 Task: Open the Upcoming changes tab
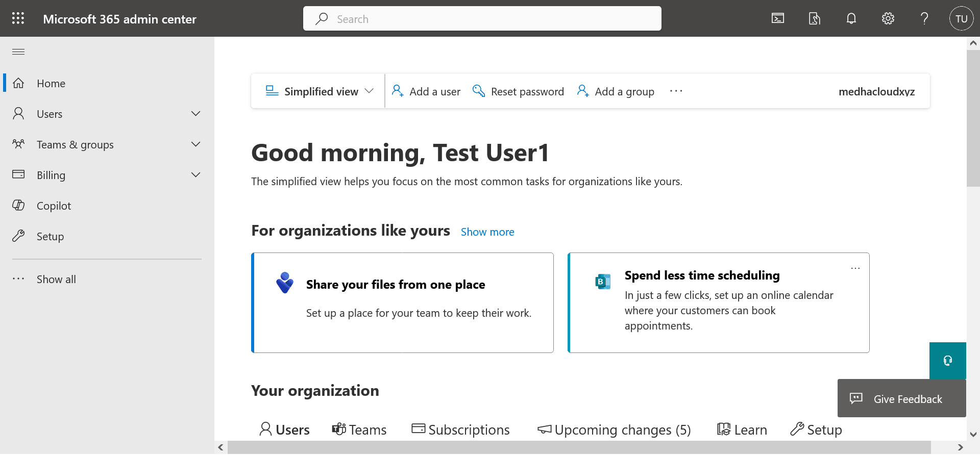[614, 429]
